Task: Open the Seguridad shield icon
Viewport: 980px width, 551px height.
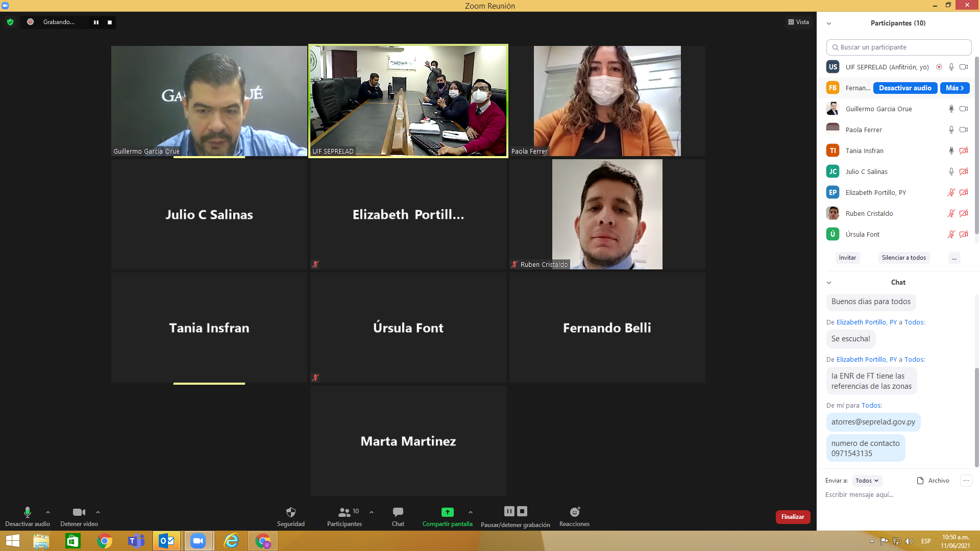Action: pyautogui.click(x=291, y=512)
